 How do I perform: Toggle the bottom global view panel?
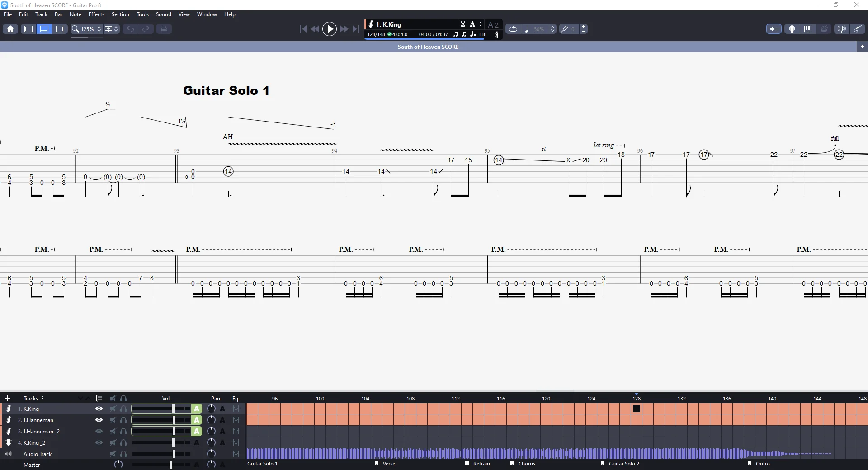pyautogui.click(x=44, y=29)
